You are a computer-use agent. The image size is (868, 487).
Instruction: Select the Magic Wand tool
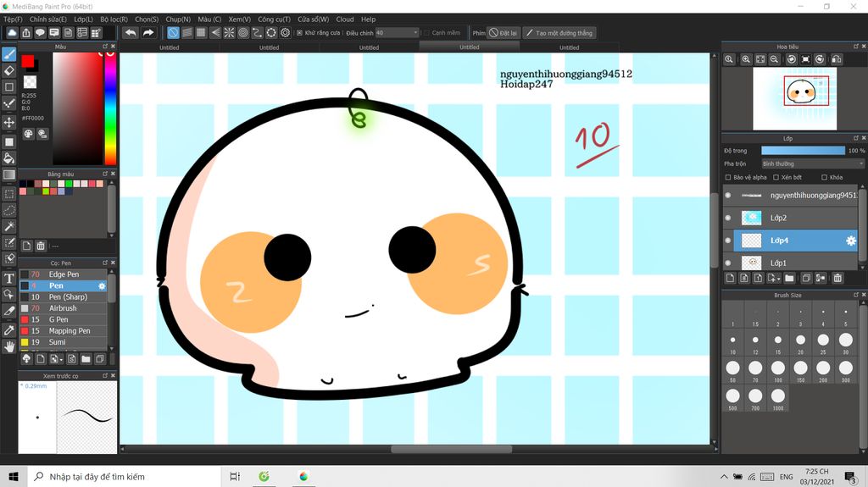pyautogui.click(x=8, y=226)
